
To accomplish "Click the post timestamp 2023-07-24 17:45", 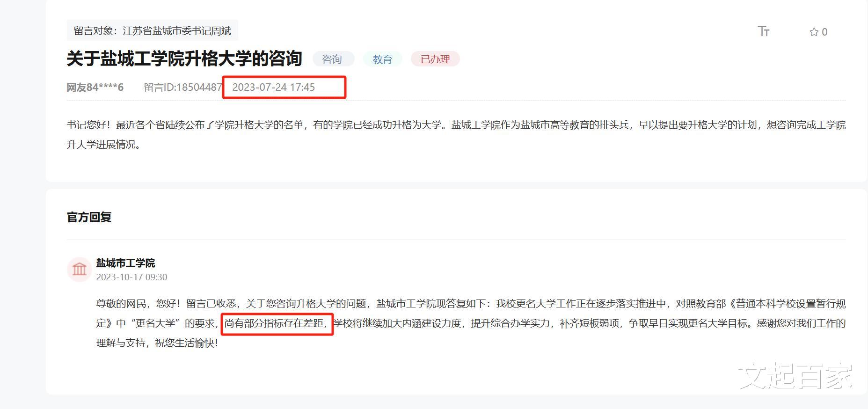I will [x=274, y=88].
